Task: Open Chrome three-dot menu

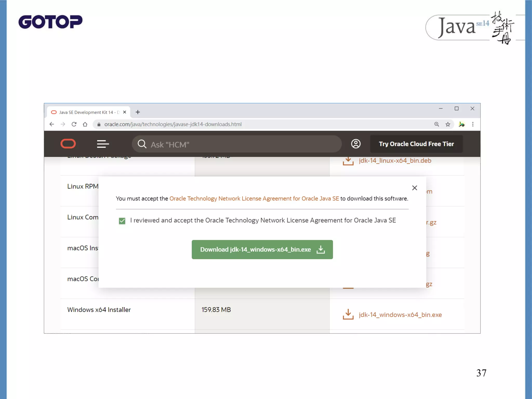Action: click(473, 124)
